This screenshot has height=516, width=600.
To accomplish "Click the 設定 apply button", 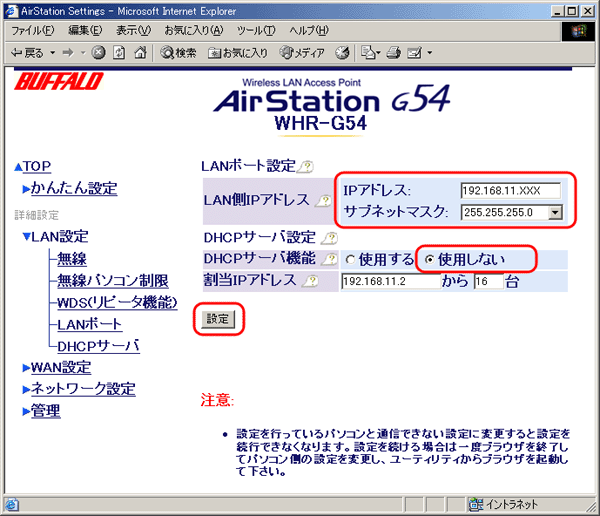I will click(218, 319).
